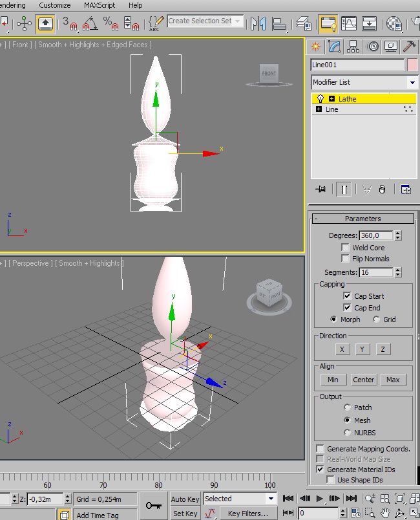Expand the Line sub-object levels
Viewport: 420px width, 520px height.
319,109
